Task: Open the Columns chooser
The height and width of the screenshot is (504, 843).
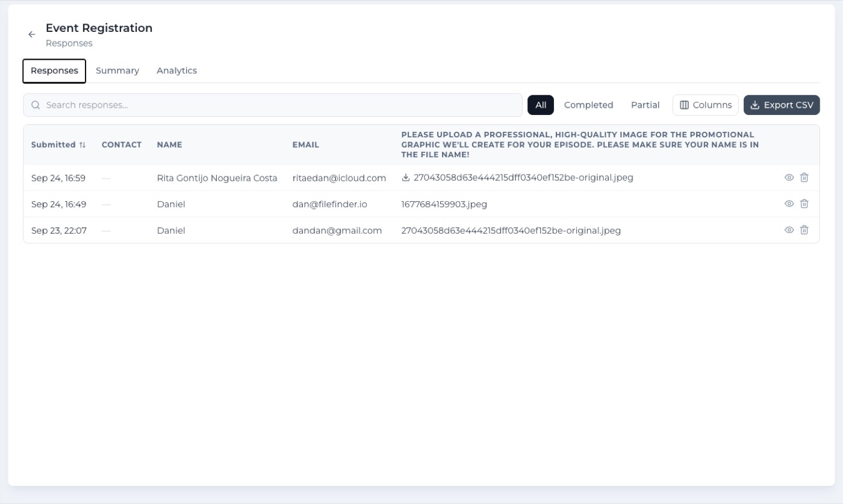Action: (706, 105)
